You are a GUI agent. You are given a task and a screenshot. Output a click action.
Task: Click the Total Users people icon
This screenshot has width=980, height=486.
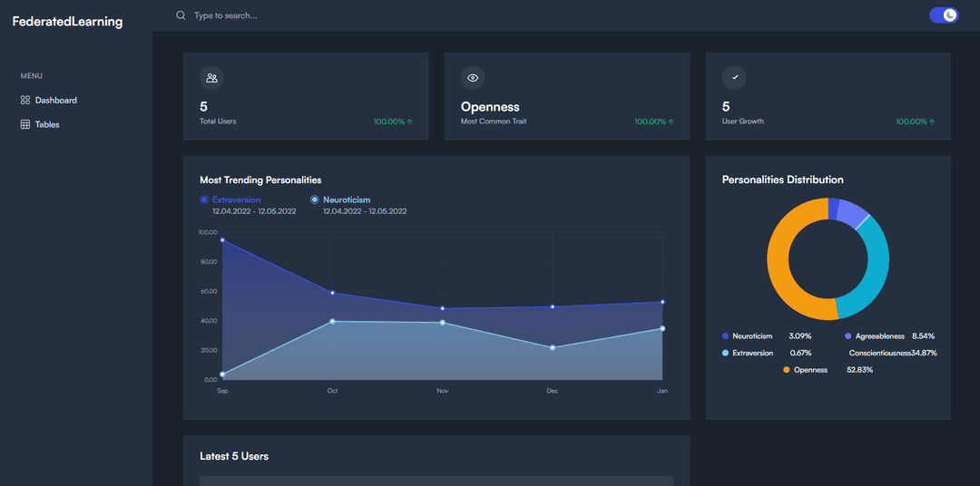[x=211, y=78]
